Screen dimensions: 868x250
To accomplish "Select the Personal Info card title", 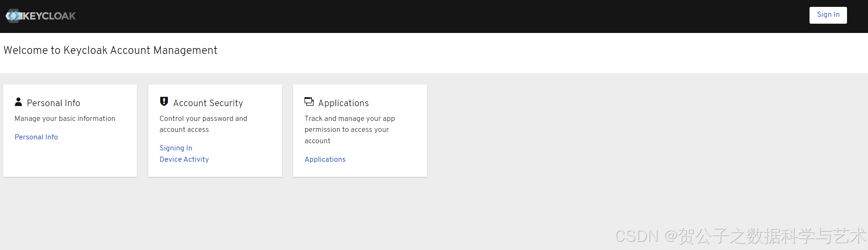I will (x=53, y=103).
